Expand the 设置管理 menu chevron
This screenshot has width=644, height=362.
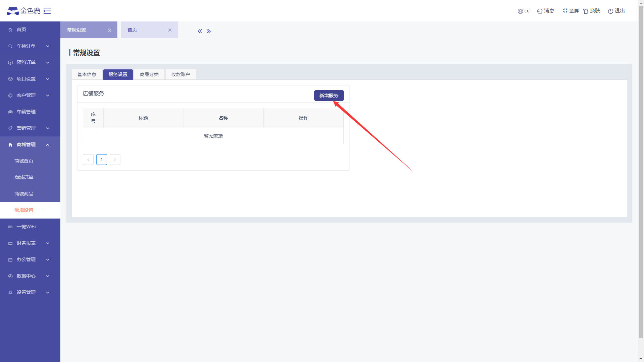48,293
